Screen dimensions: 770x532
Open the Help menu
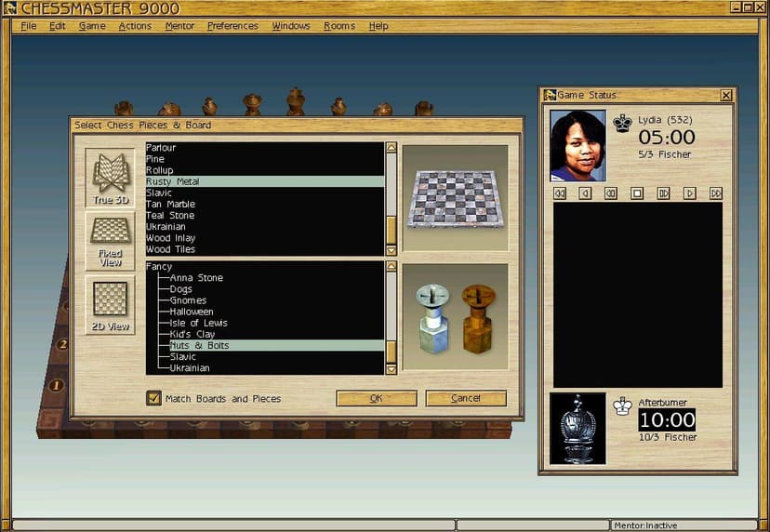click(378, 26)
